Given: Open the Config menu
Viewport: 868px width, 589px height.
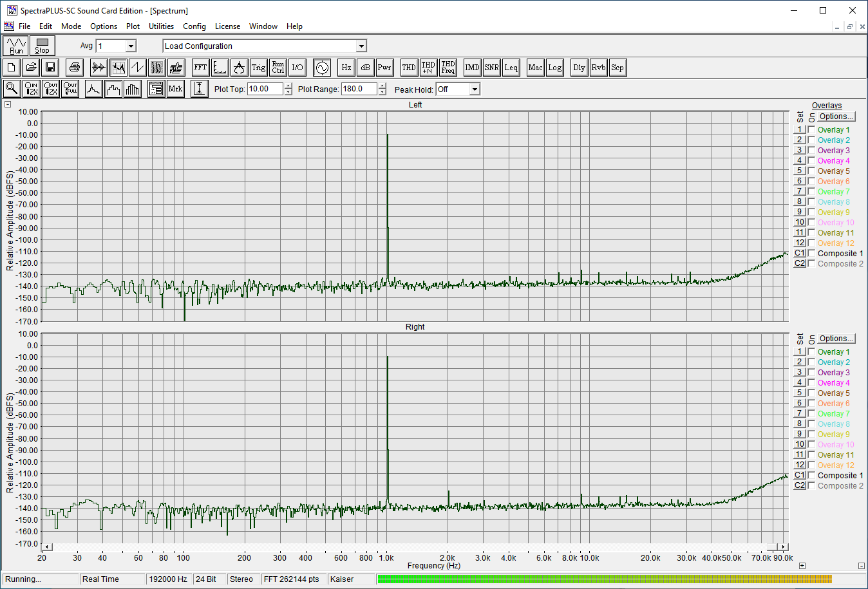Looking at the screenshot, I should tap(194, 26).
